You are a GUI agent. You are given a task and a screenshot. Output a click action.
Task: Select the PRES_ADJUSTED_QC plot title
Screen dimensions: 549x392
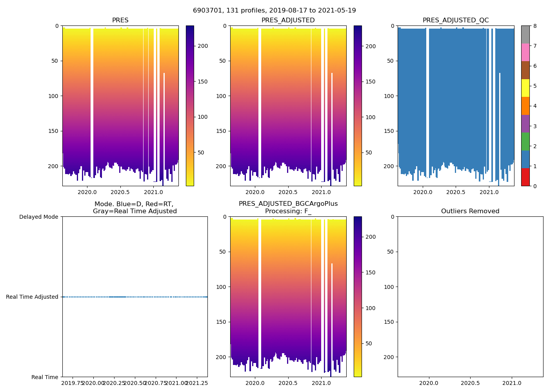click(455, 20)
